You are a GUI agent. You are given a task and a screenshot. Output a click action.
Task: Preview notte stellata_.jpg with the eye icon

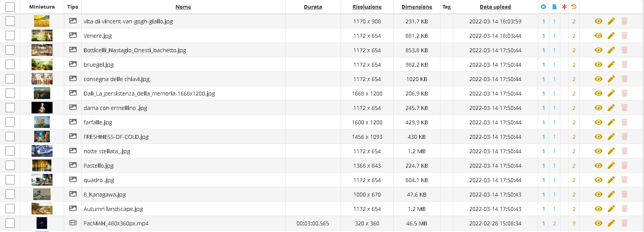coord(598,151)
